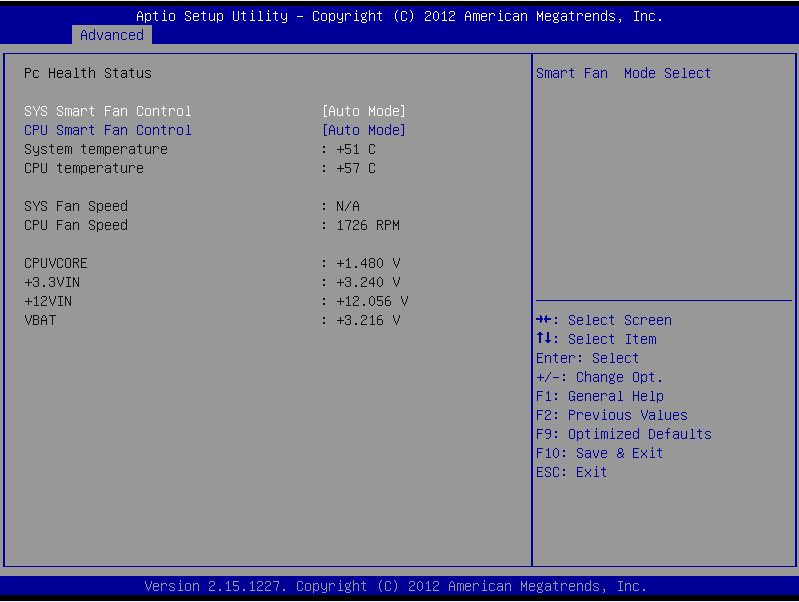Click F1: General Help hint
The image size is (799, 602).
pos(600,396)
